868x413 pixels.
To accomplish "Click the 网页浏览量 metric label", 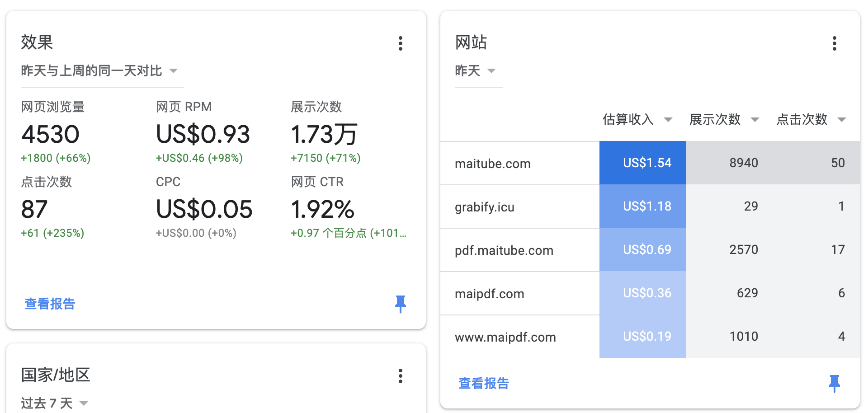I will [x=53, y=107].
